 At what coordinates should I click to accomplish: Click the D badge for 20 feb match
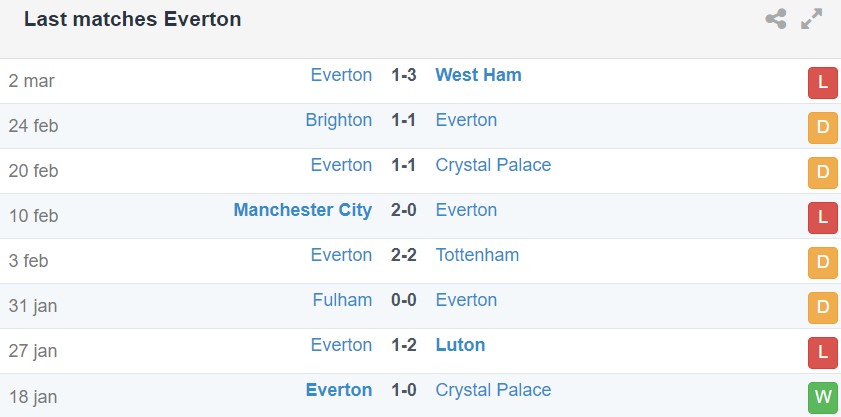click(x=822, y=173)
